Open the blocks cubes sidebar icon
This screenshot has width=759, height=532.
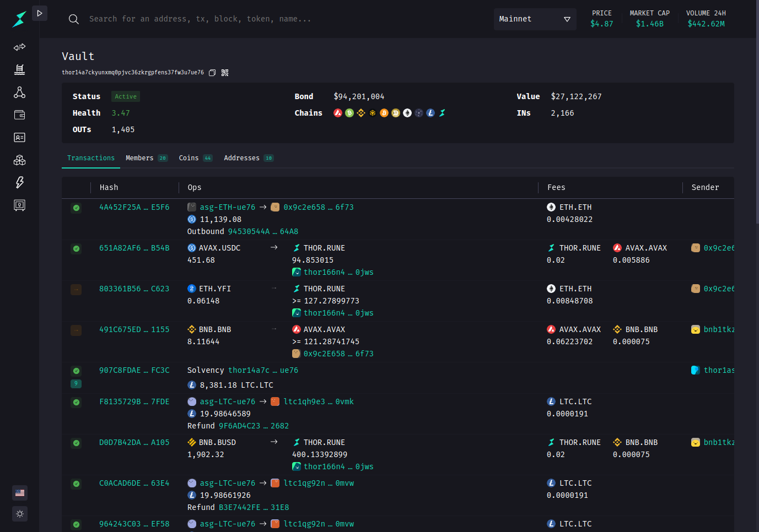point(19,160)
